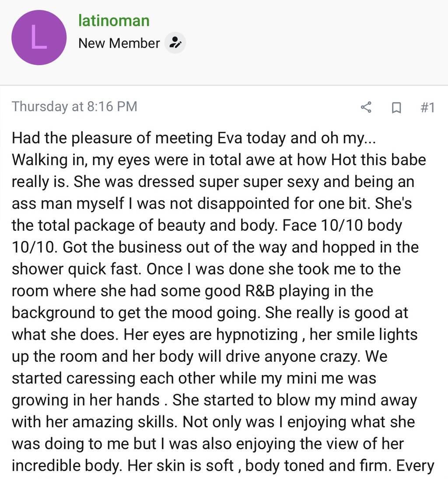Image resolution: width=448 pixels, height=479 pixels.
Task: Click the thread starter person-pencil icon
Action: (175, 43)
